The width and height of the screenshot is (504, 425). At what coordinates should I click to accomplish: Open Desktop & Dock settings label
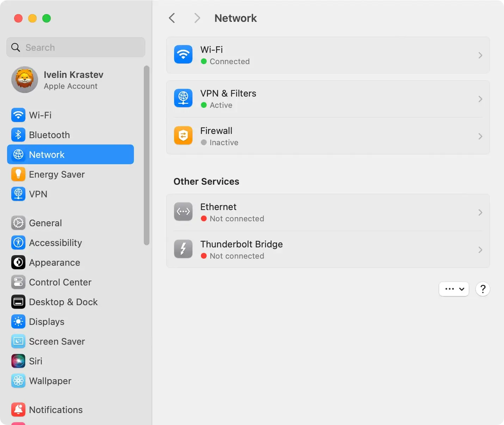[63, 302]
